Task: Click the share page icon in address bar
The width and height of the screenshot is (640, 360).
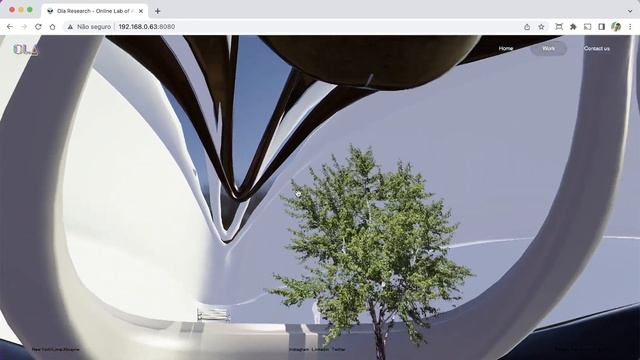Action: click(x=527, y=27)
